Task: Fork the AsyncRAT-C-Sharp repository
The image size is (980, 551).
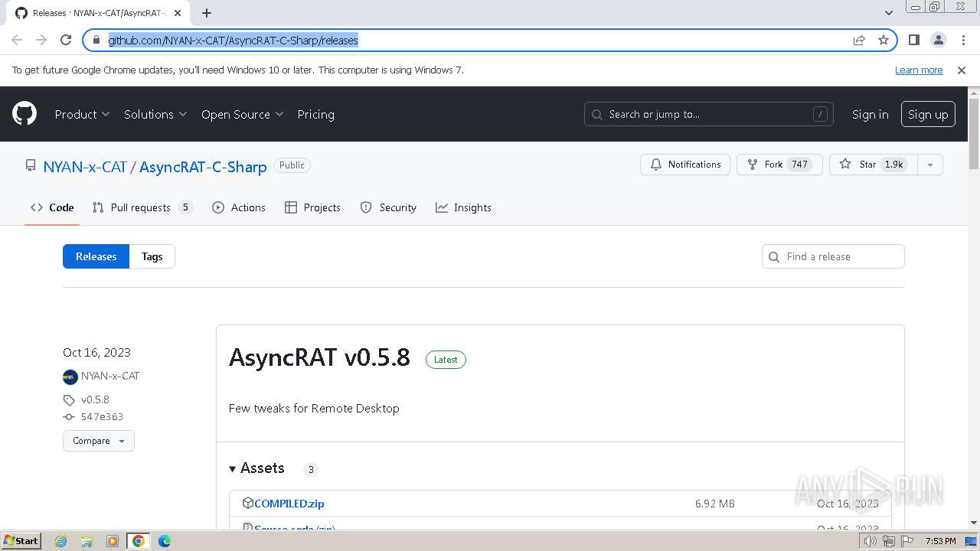Action: coord(779,165)
